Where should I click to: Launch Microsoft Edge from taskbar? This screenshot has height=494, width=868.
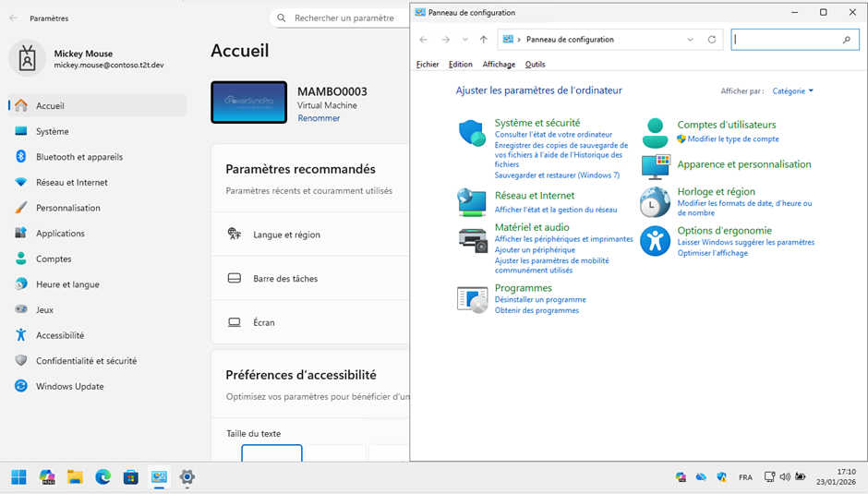click(x=103, y=476)
